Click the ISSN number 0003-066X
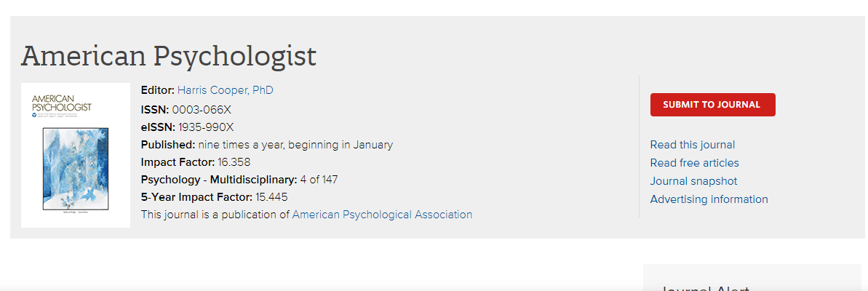This screenshot has width=868, height=291. tap(202, 110)
